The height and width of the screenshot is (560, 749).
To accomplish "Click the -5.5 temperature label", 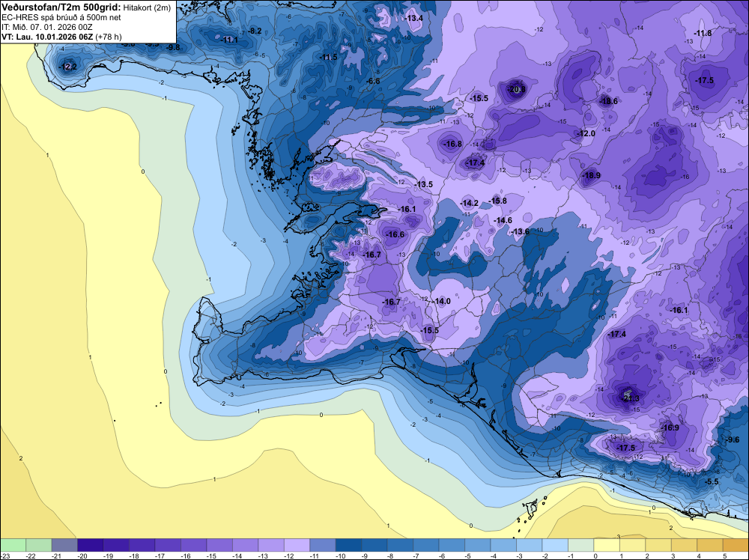I will tap(712, 481).
